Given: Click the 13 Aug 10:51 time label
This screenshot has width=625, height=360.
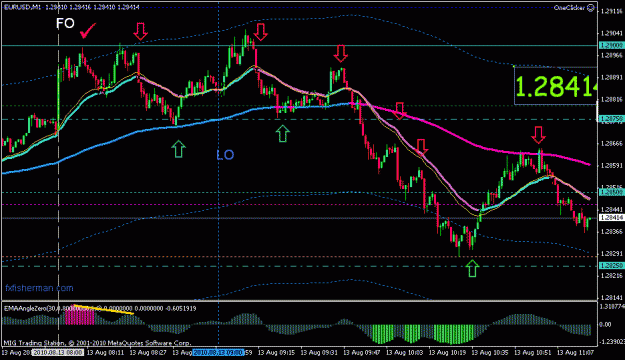Looking at the screenshot, I should [533, 353].
